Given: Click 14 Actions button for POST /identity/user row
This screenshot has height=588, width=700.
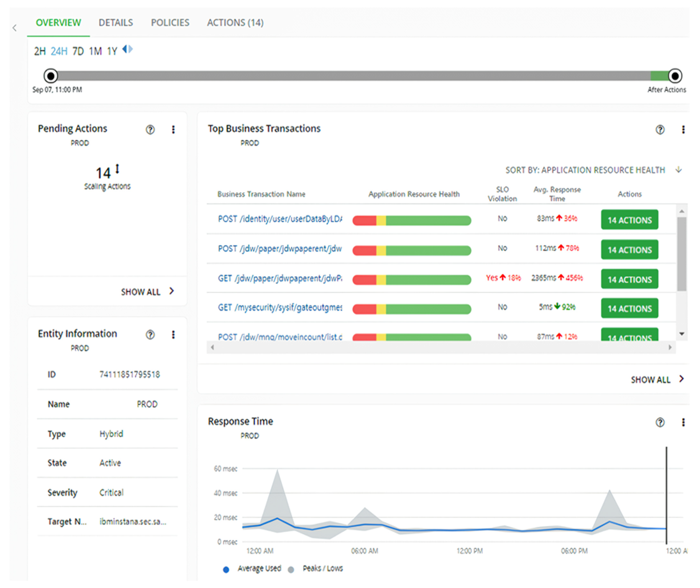Looking at the screenshot, I should point(629,220).
